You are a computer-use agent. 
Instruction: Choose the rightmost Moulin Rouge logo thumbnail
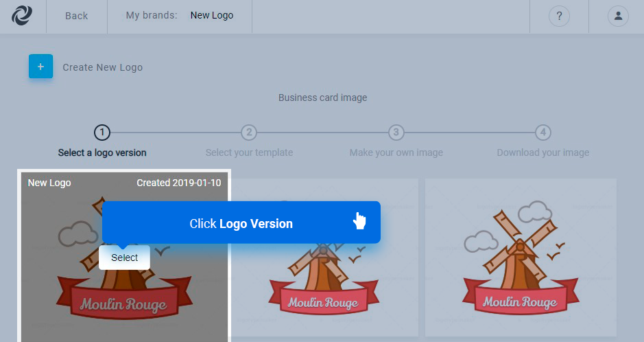521,258
